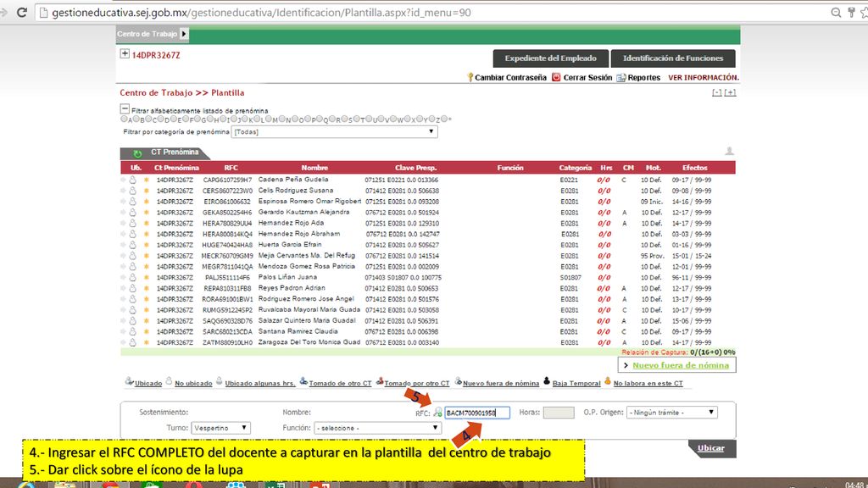
Task: Expand the Centro de Trabajo menu arrow
Action: point(184,34)
